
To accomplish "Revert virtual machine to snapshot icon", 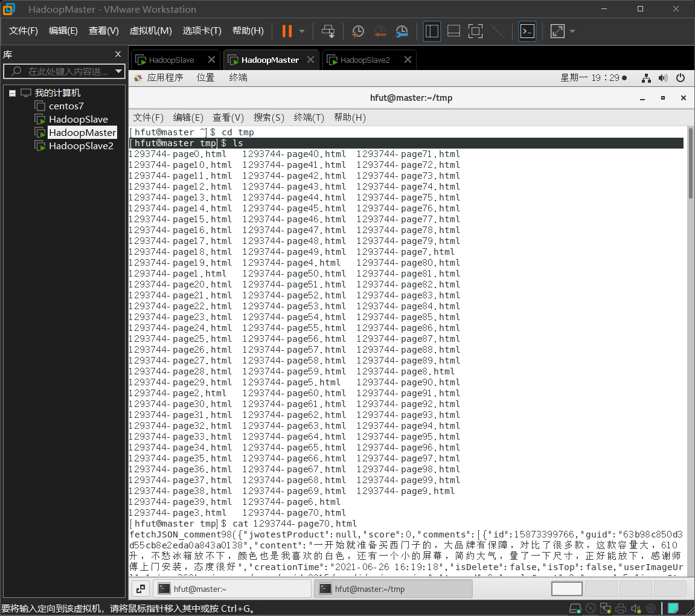I will [x=380, y=31].
